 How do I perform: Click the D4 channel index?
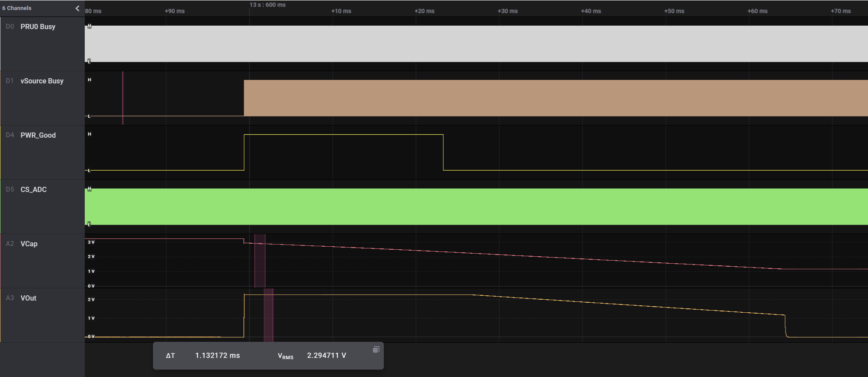coord(10,136)
